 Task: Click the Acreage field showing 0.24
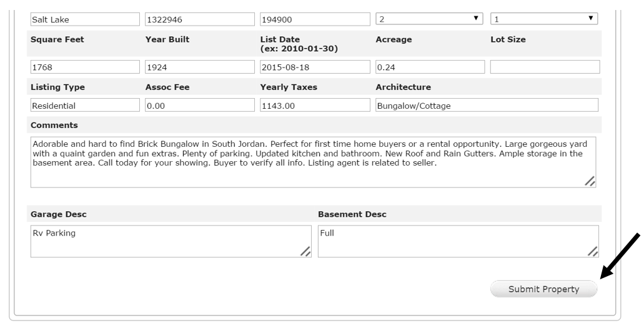(430, 67)
